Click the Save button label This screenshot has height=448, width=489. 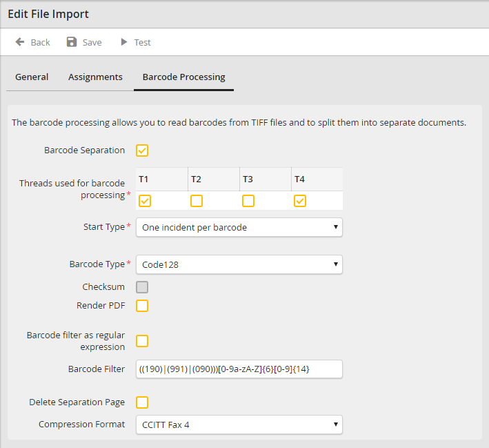coord(92,43)
